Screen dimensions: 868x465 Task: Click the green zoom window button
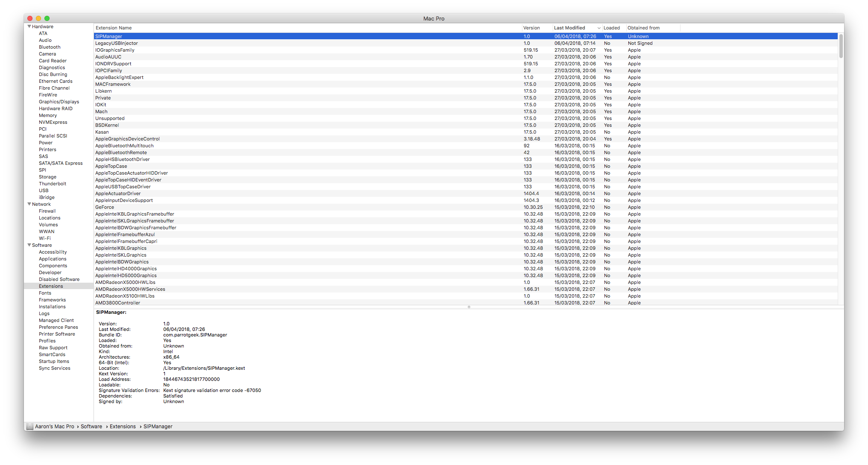pyautogui.click(x=47, y=18)
